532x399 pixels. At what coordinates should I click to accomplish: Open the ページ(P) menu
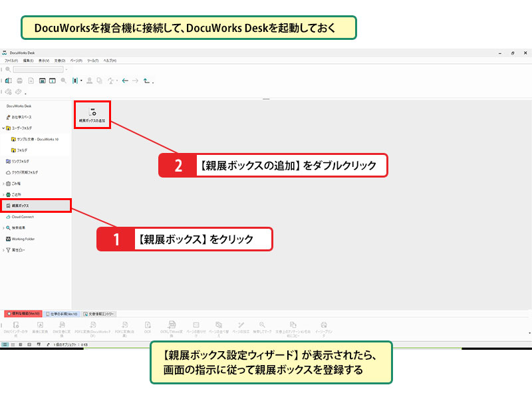pos(76,61)
